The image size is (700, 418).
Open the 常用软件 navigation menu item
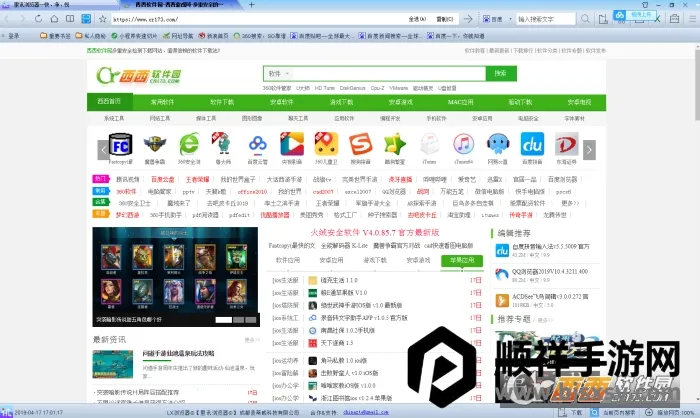pos(163,102)
